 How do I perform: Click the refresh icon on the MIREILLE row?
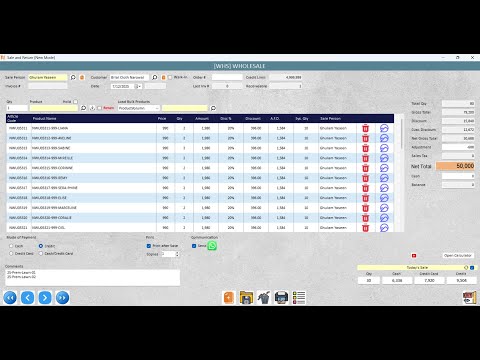tap(384, 158)
